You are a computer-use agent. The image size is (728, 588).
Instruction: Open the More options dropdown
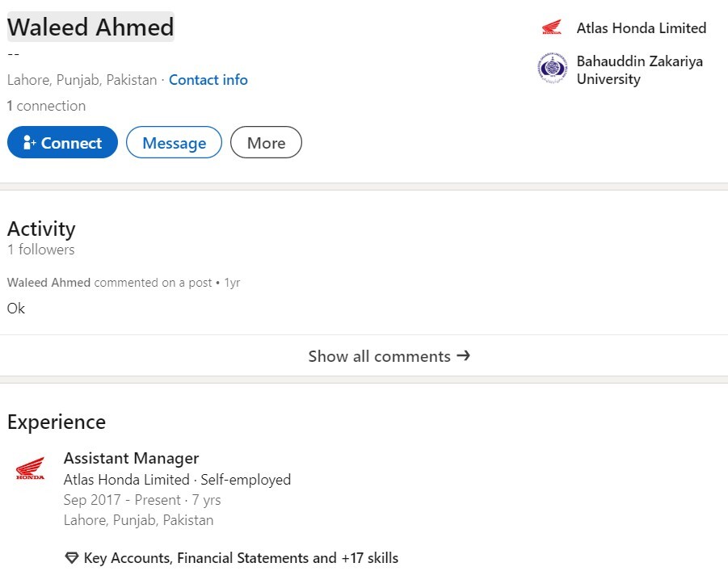coord(266,142)
